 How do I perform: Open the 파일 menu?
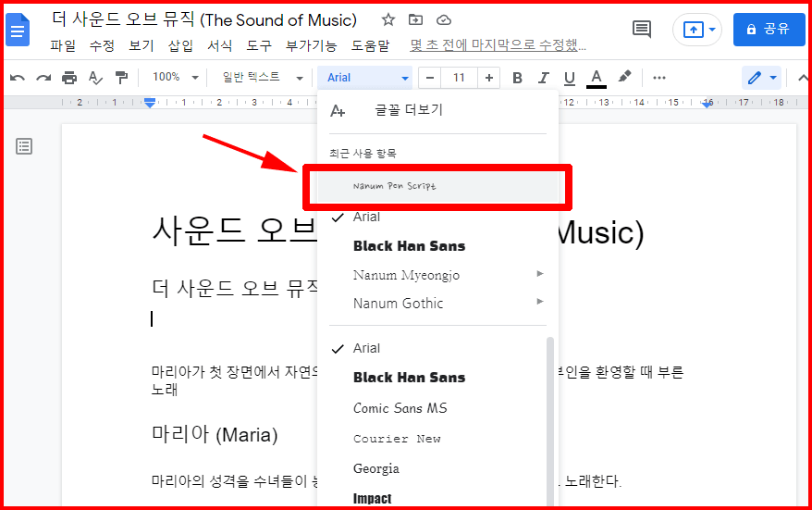pyautogui.click(x=63, y=45)
